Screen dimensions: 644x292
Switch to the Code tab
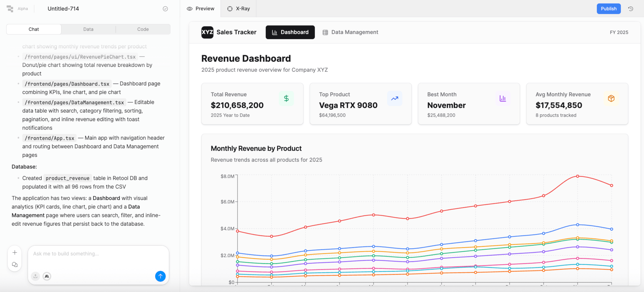click(143, 29)
